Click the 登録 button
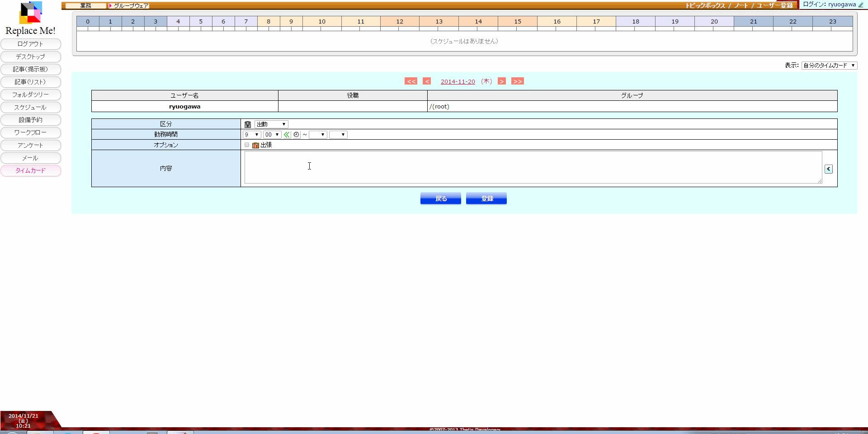Image resolution: width=868 pixels, height=434 pixels. click(486, 198)
